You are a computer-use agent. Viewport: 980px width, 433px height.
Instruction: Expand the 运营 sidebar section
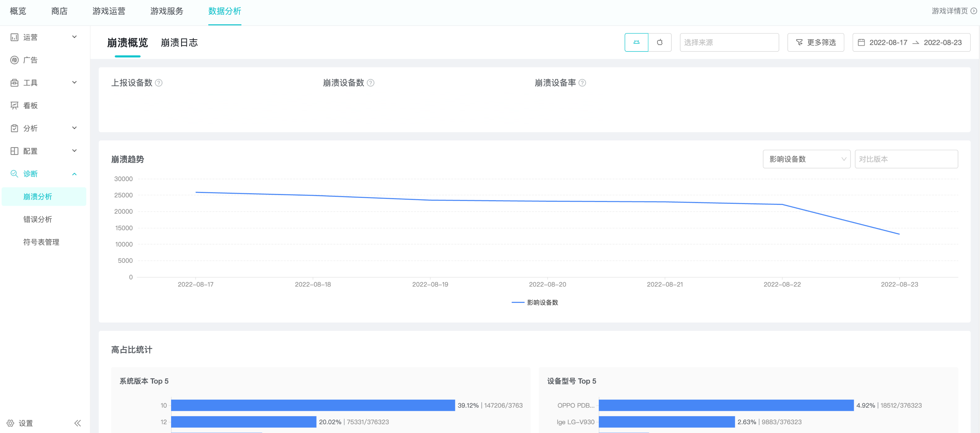click(75, 37)
